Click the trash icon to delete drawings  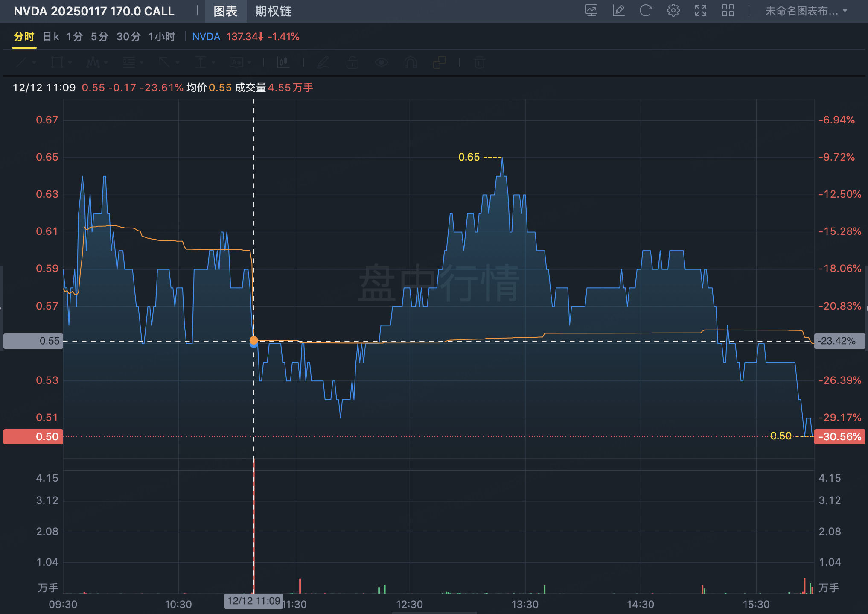click(x=479, y=63)
